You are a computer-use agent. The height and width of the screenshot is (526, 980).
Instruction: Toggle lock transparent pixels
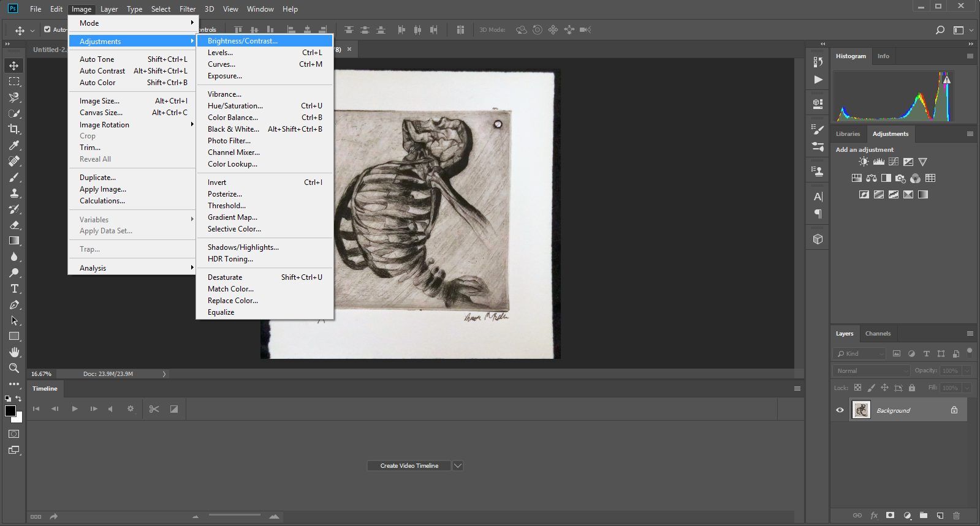(x=857, y=388)
